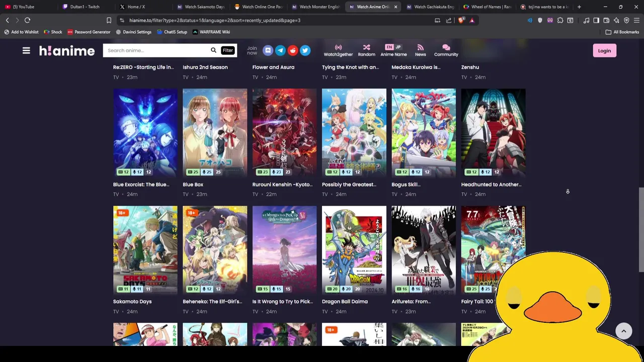Open Bogus Skill poster thumbnail

tap(424, 133)
